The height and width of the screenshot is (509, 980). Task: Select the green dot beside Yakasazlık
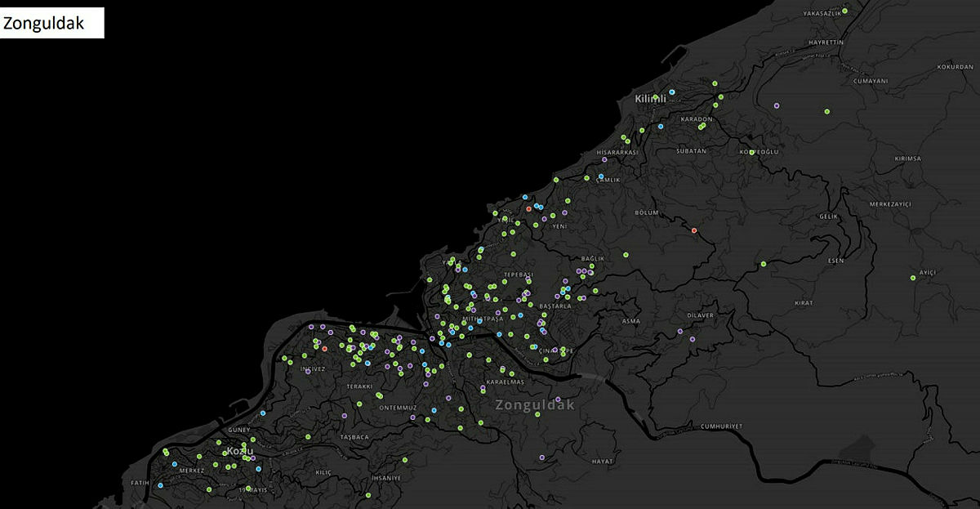845,11
